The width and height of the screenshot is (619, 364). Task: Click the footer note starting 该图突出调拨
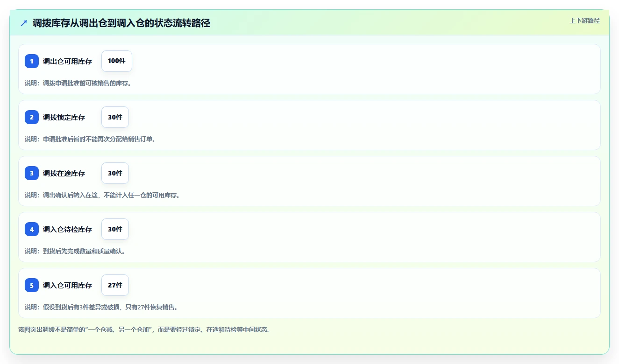(144, 329)
